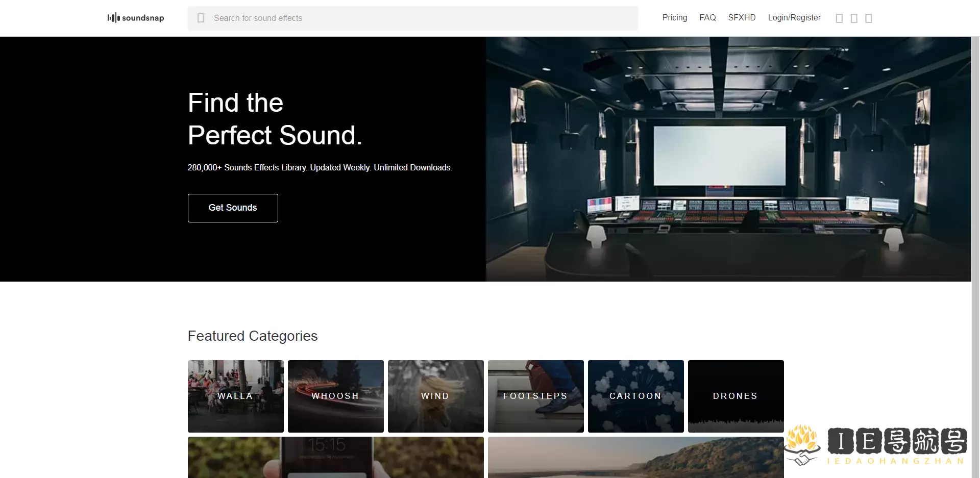Image resolution: width=980 pixels, height=478 pixels.
Task: Open the FAQ page
Action: [707, 17]
